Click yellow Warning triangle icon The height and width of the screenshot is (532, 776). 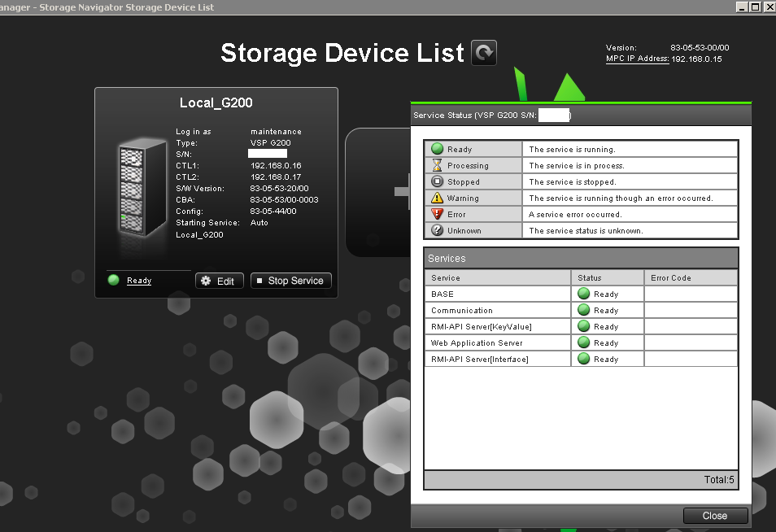[437, 198]
